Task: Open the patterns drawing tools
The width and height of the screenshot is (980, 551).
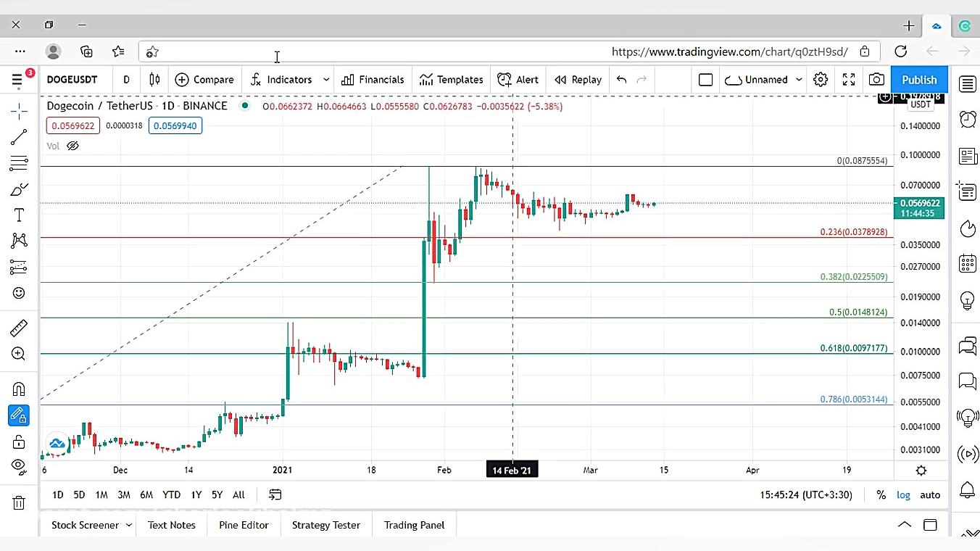Action: 19,241
